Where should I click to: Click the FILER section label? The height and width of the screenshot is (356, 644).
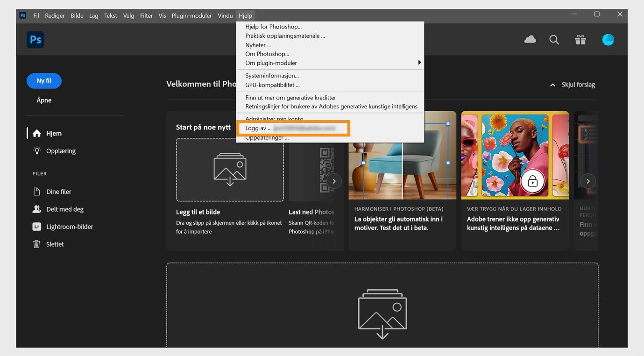[x=39, y=174]
